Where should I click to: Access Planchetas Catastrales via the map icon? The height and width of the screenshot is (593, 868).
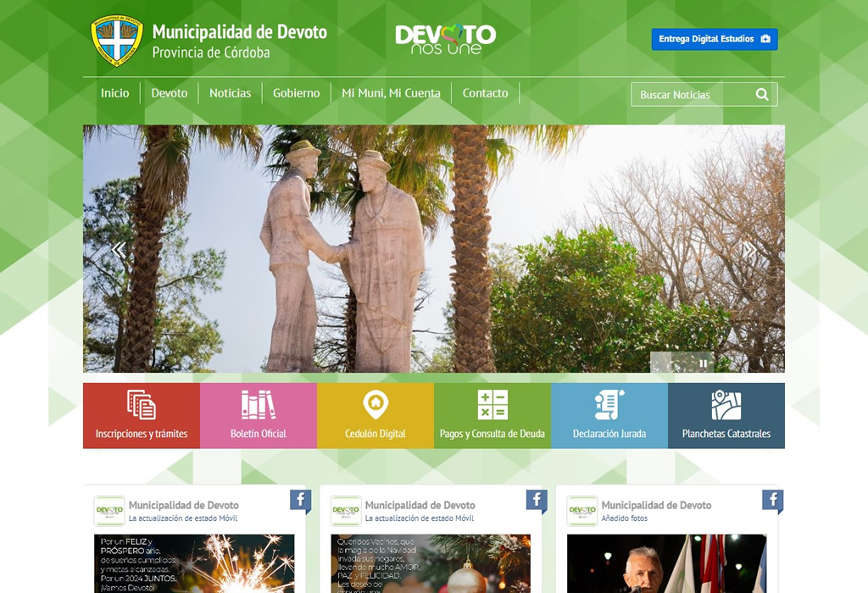click(x=727, y=404)
